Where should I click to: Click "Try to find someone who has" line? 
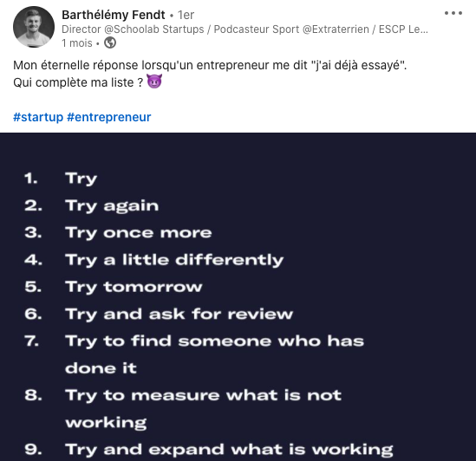[x=214, y=341]
